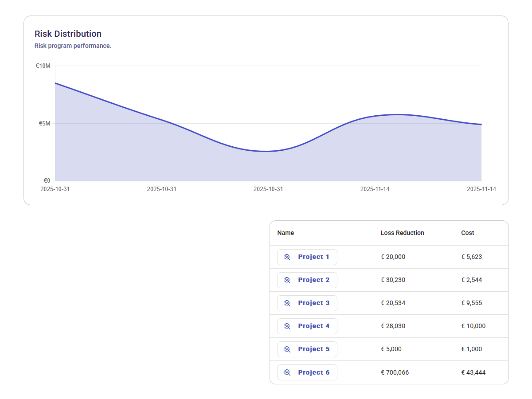Open the 'Project 4' link text

pos(313,326)
